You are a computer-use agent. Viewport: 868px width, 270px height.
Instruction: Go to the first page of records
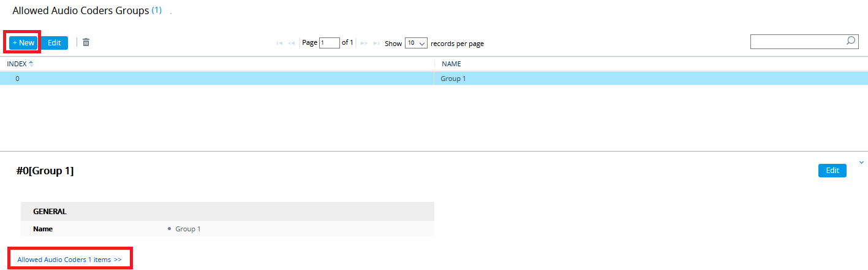pyautogui.click(x=279, y=44)
